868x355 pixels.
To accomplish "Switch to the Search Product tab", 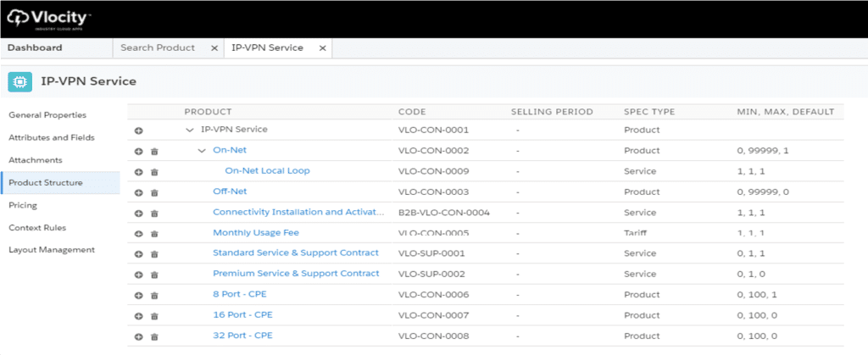I will coord(158,48).
